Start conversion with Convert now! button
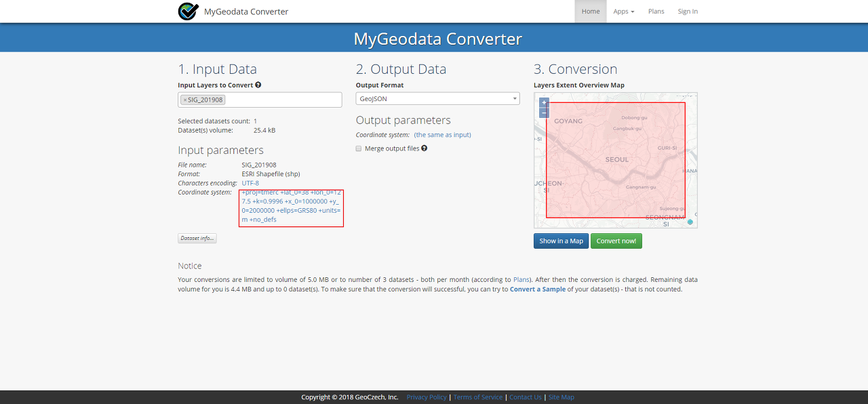Screen dimensions: 868x404 click(x=616, y=241)
